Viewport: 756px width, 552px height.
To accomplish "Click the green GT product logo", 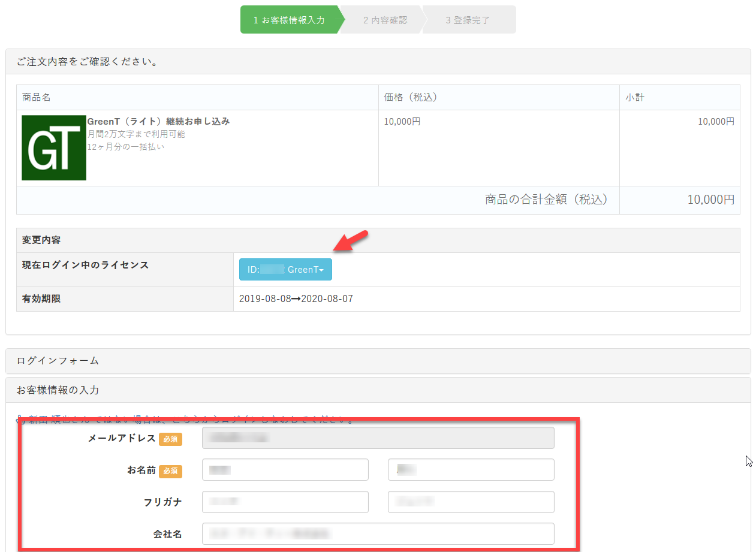I will [54, 147].
